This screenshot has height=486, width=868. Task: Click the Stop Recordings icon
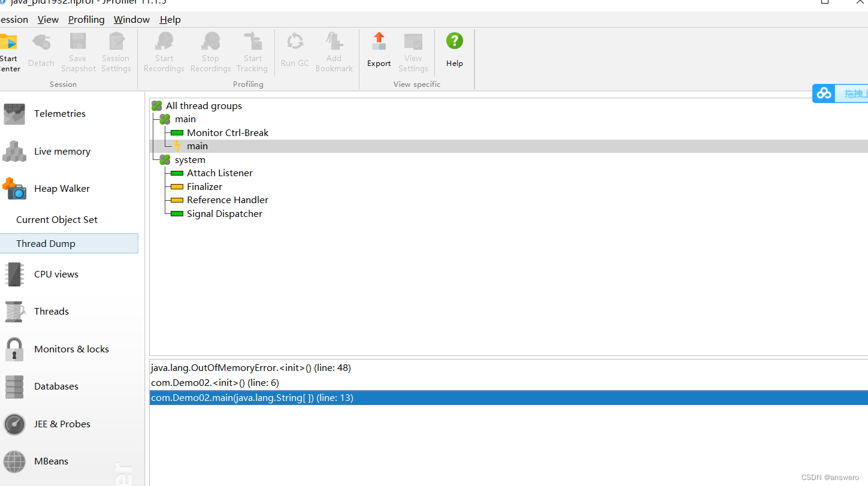(210, 42)
